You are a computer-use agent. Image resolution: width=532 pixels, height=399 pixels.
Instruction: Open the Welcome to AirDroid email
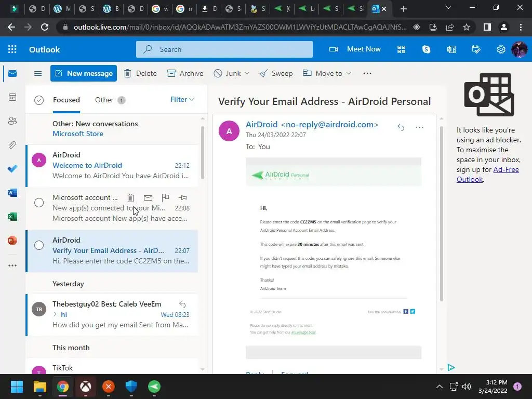pyautogui.click(x=112, y=166)
